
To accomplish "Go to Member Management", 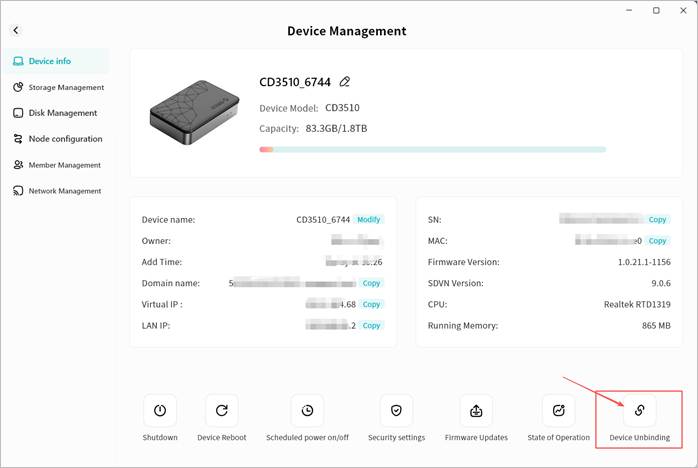I will (57, 165).
